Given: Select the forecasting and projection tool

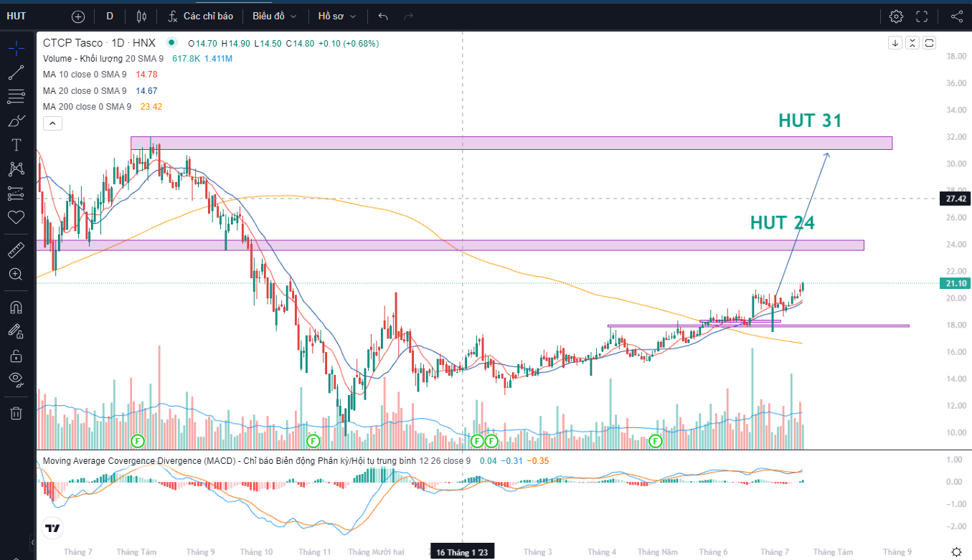Looking at the screenshot, I should click(16, 193).
